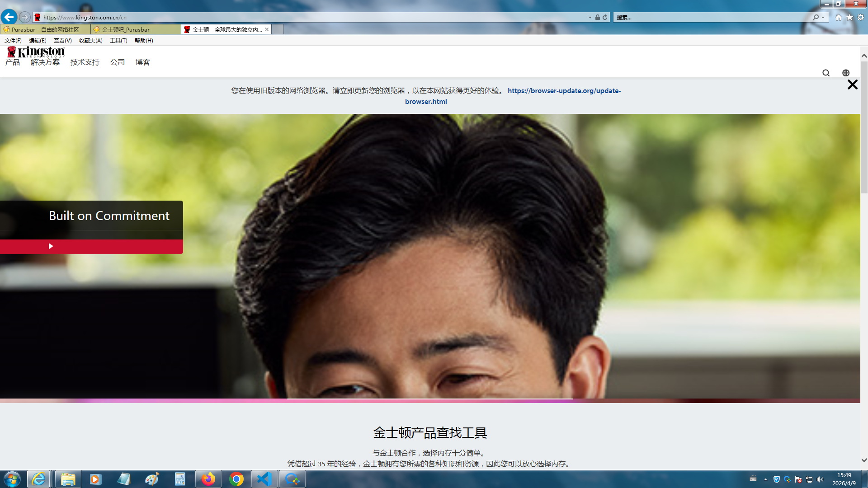Open the 工具(T) menu
868x488 pixels.
[118, 40]
